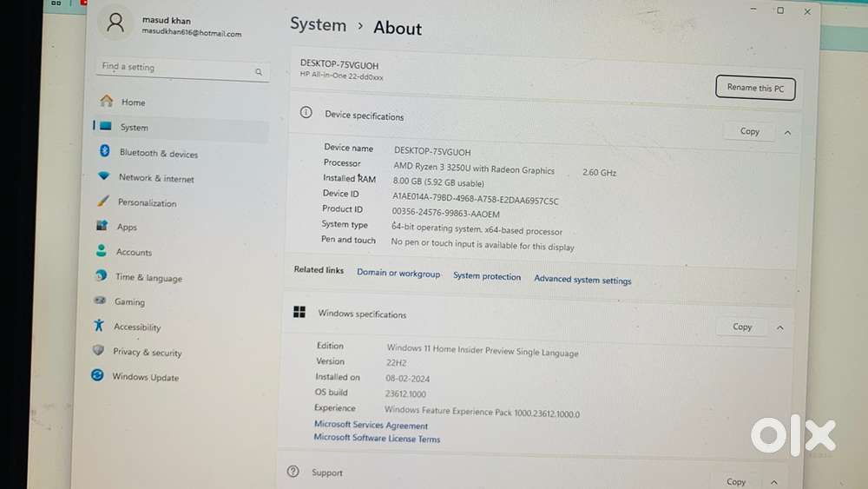Open the Home settings page icon

(x=106, y=101)
